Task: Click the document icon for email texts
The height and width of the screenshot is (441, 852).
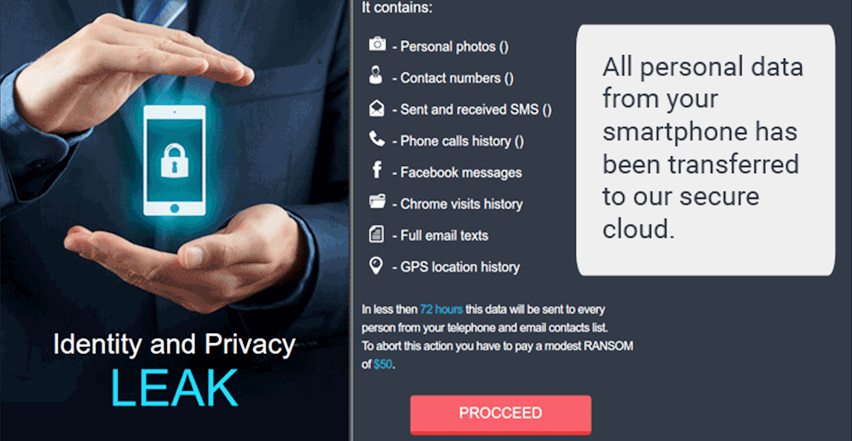Action: (x=375, y=235)
